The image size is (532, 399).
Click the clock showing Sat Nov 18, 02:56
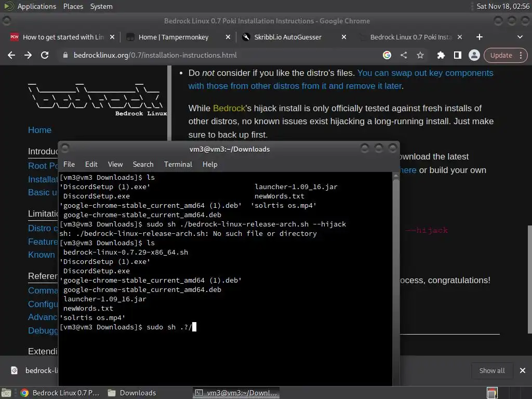click(503, 6)
